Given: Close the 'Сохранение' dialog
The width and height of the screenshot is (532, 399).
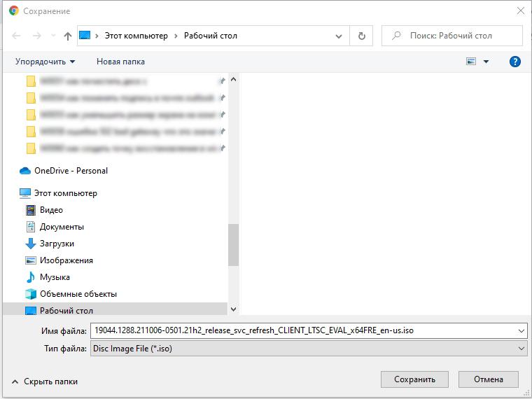Looking at the screenshot, I should click(x=521, y=11).
